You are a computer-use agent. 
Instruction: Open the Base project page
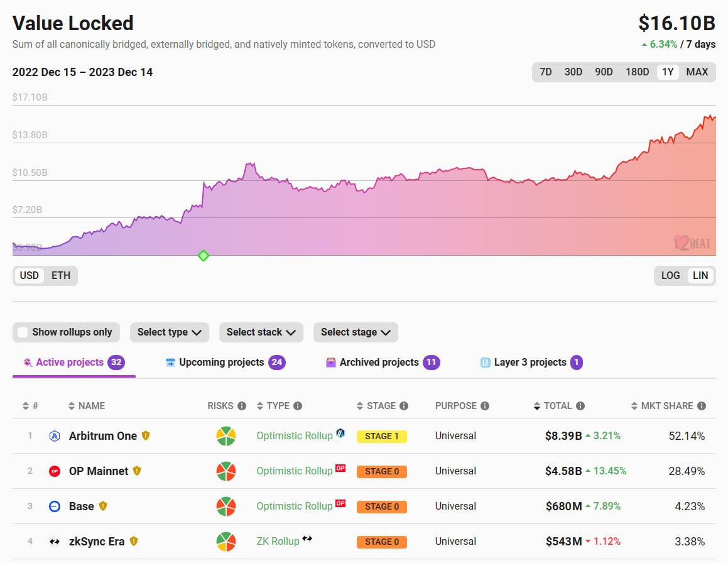81,506
